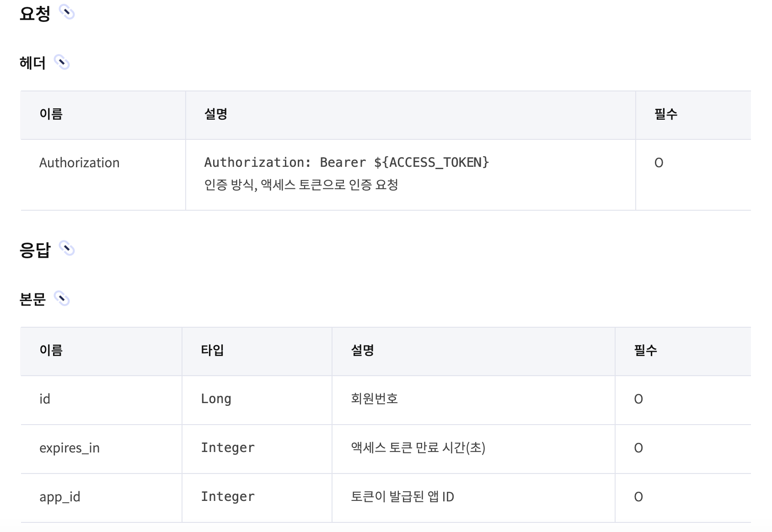Click the 액세스 토큰 만료 시간(초) description
772x532 pixels.
pos(418,447)
